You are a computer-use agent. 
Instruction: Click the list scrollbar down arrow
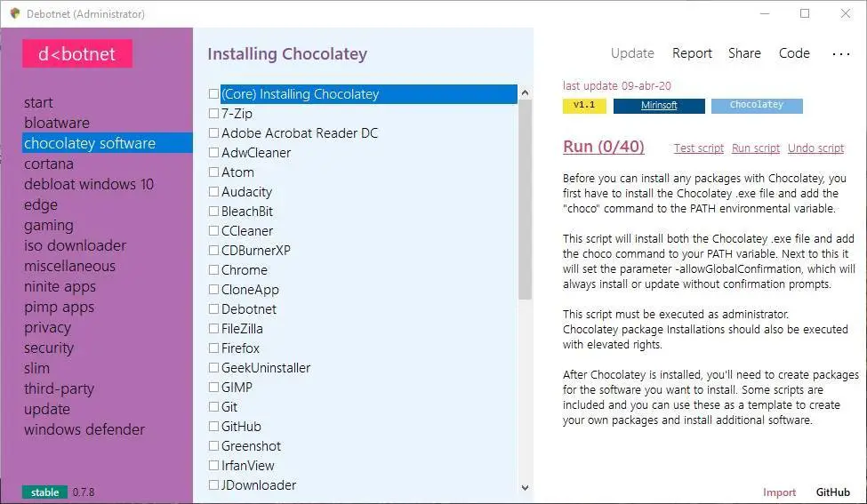(525, 487)
